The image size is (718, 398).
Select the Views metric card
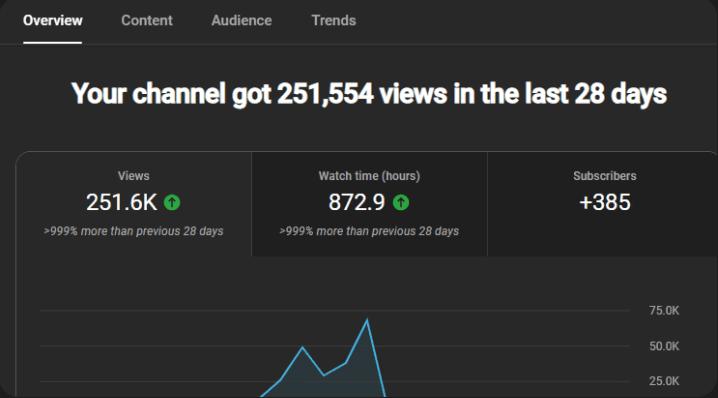pos(134,204)
